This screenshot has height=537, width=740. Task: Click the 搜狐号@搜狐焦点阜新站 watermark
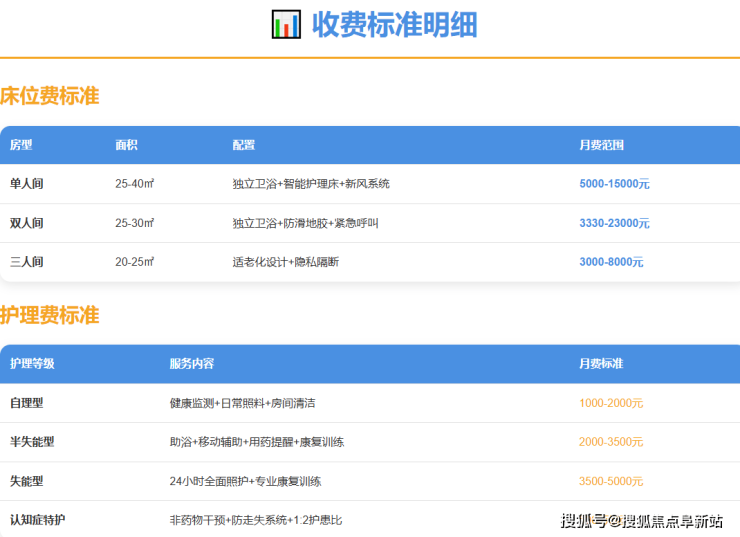point(641,521)
